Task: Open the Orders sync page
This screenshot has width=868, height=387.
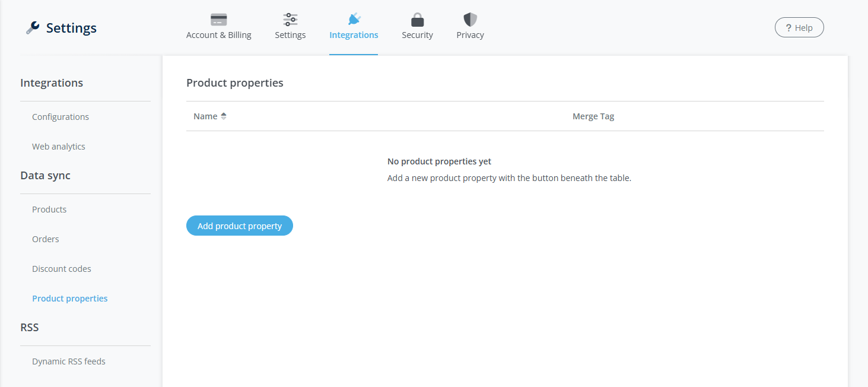Action: tap(45, 239)
